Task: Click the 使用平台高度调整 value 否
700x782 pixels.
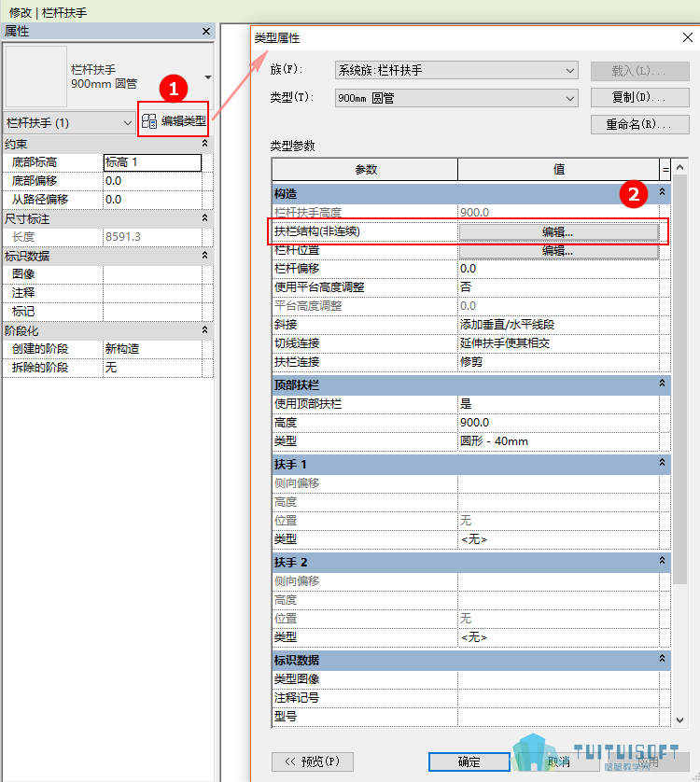Action: pyautogui.click(x=558, y=287)
